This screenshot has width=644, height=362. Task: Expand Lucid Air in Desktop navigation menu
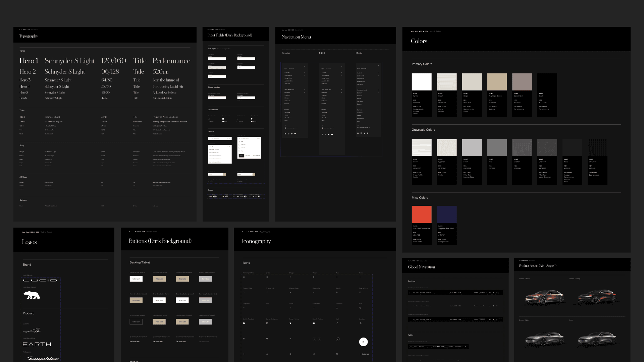coord(305,72)
